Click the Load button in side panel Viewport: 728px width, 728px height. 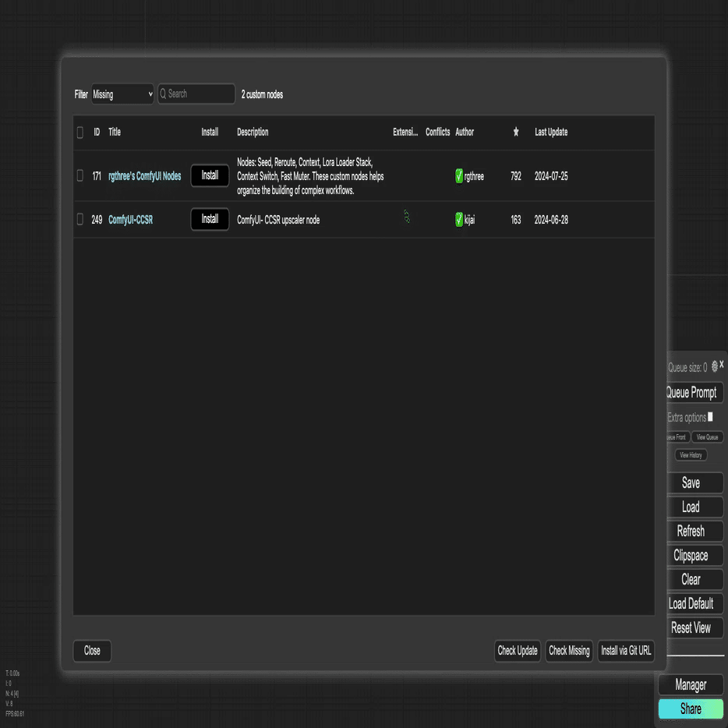[x=694, y=507]
